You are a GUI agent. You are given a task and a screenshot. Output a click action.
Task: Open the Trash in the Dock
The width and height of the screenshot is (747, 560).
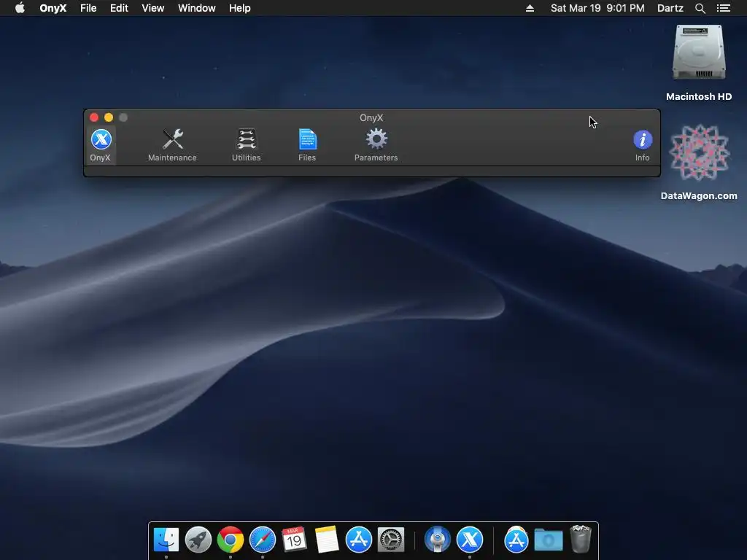581,539
